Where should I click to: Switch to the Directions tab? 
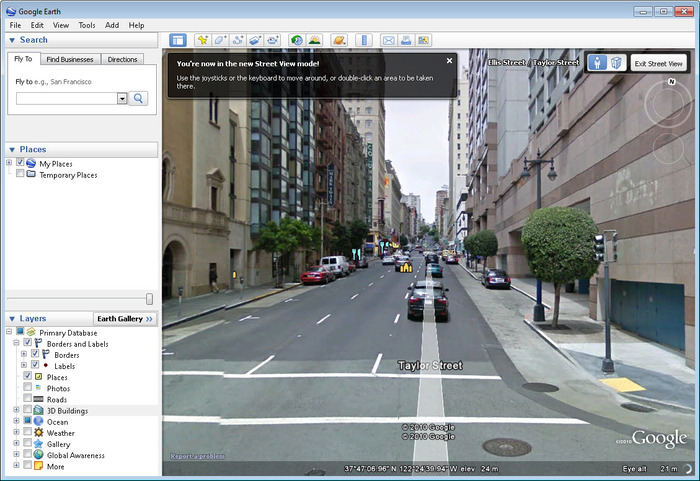pyautogui.click(x=123, y=60)
